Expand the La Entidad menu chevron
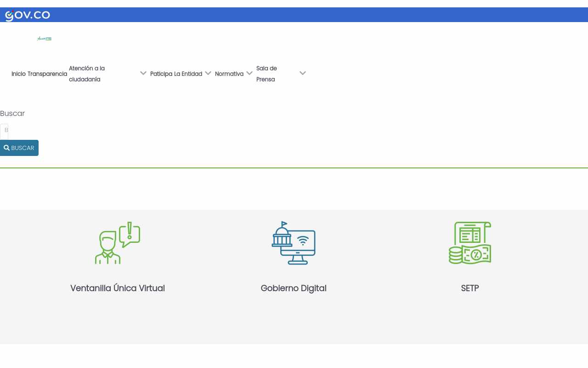This screenshot has height=368, width=588. pos(208,73)
